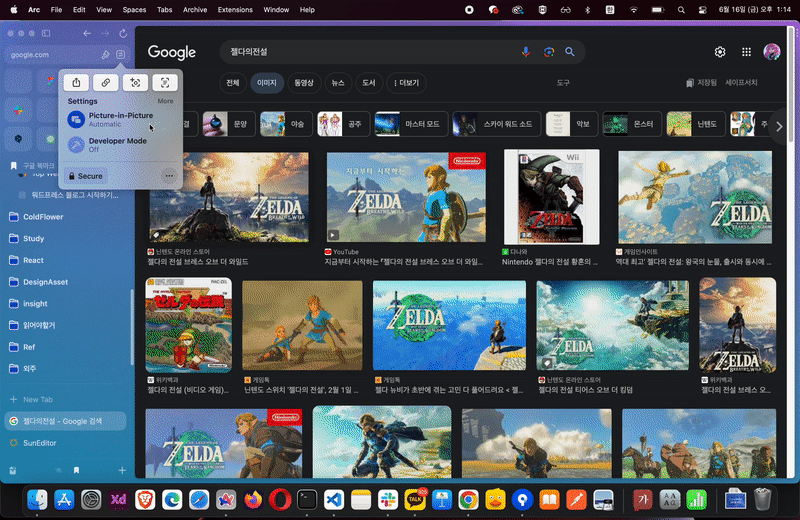Screen dimensions: 800x520
Task: Go forward with the right arrow
Action: point(105,34)
